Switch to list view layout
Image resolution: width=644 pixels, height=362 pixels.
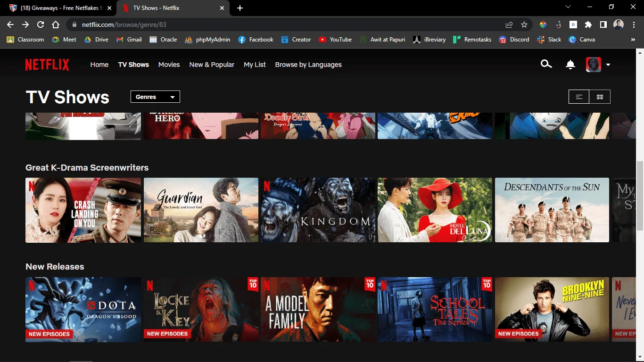pyautogui.click(x=579, y=97)
